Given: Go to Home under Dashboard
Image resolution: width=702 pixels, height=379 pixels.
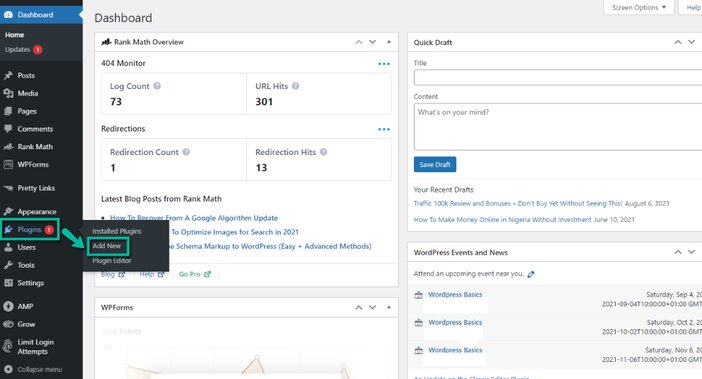Looking at the screenshot, I should click(x=14, y=35).
